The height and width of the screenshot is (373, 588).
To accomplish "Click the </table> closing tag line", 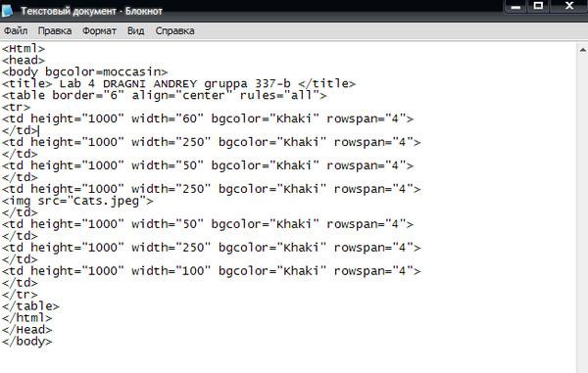I will coord(30,306).
